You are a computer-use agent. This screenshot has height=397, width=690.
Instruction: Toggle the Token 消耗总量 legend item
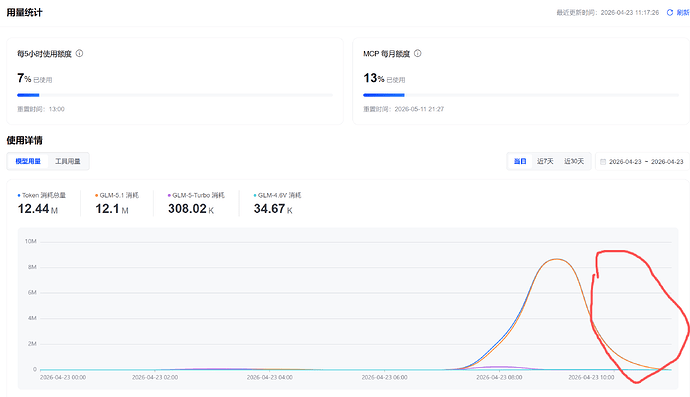pos(41,195)
